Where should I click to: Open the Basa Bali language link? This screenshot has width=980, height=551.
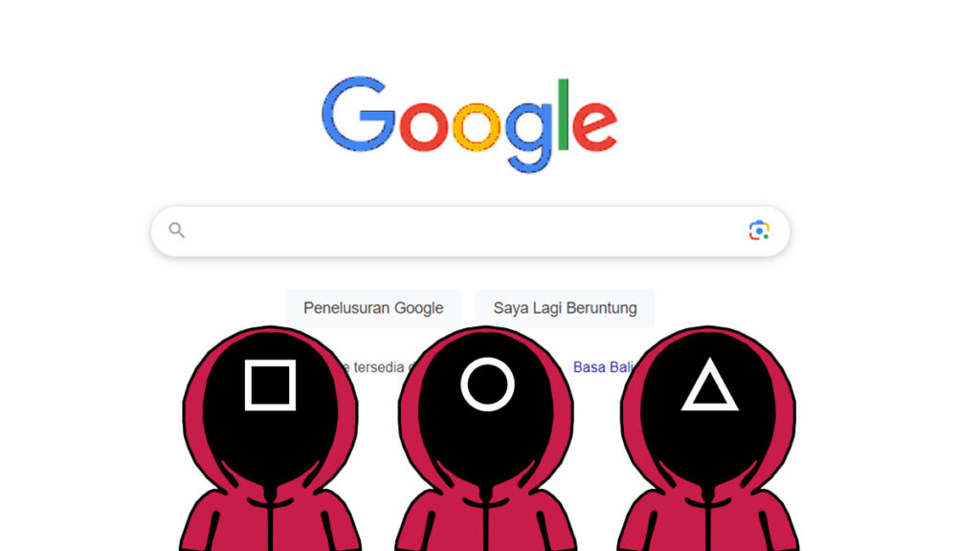point(603,366)
